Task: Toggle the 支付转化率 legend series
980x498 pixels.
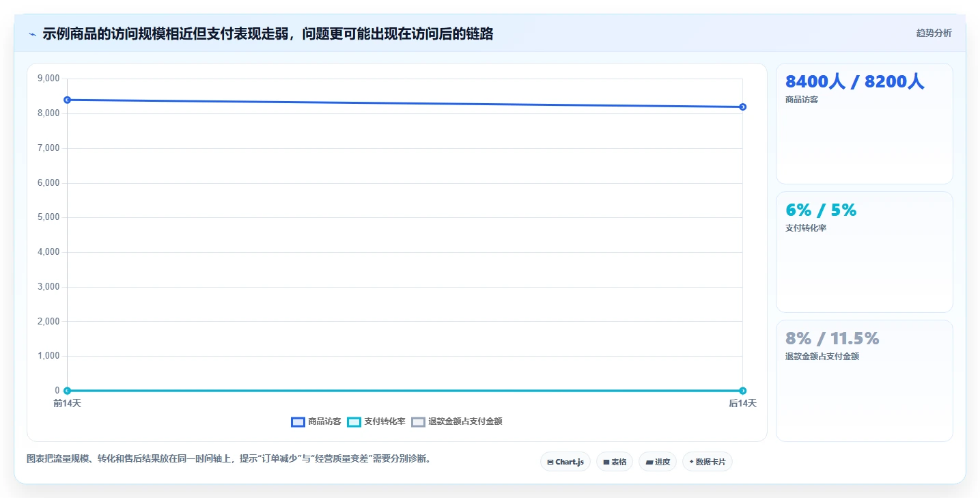Action: click(x=376, y=421)
